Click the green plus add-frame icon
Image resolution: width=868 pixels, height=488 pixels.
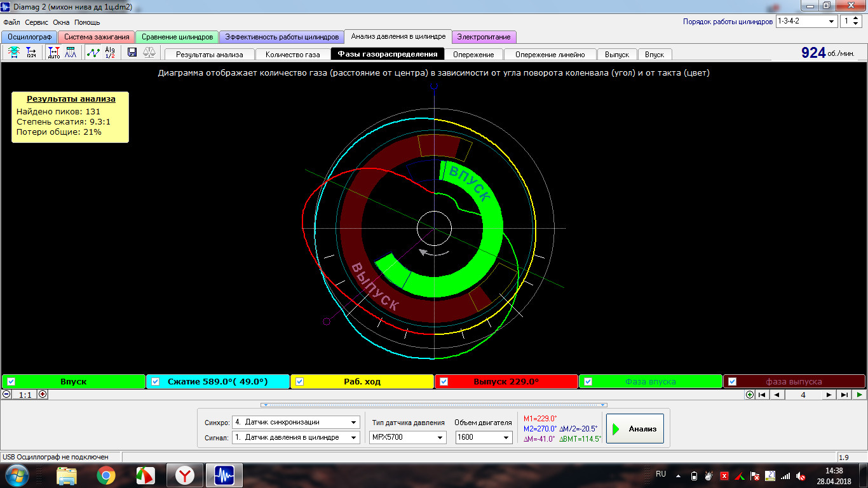pyautogui.click(x=750, y=395)
